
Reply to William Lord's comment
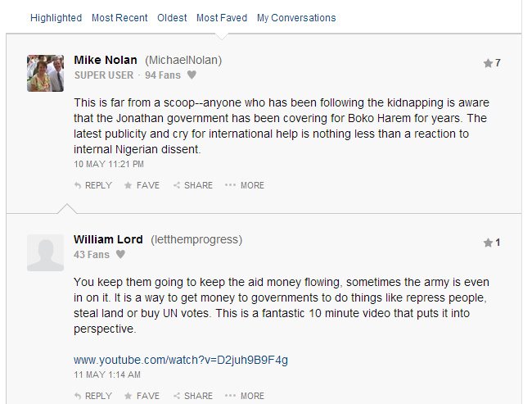(x=93, y=396)
